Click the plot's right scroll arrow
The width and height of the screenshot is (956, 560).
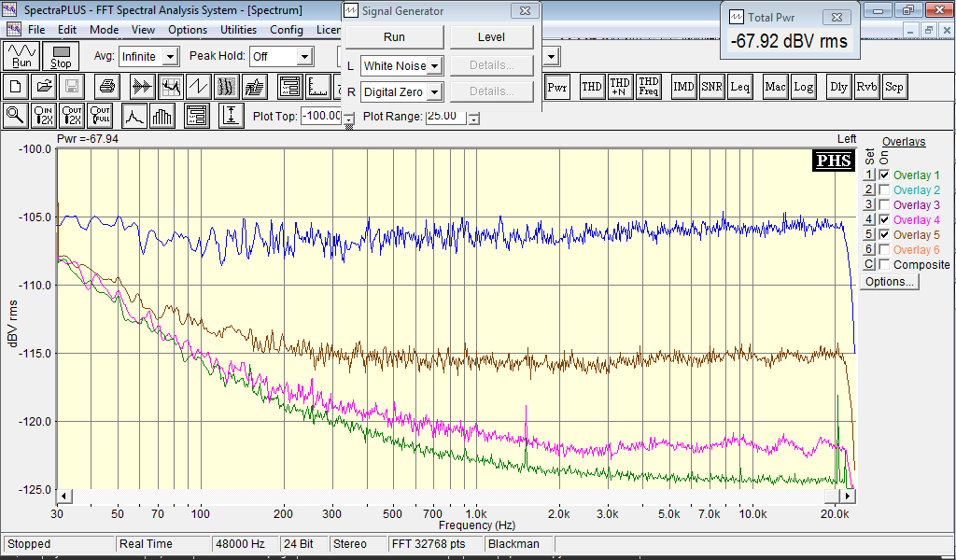pos(848,496)
